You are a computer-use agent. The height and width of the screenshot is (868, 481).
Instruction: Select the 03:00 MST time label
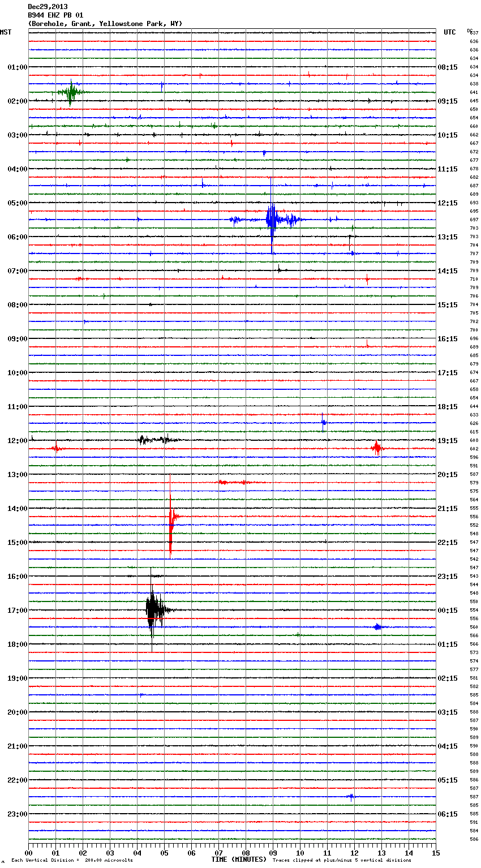click(17, 135)
